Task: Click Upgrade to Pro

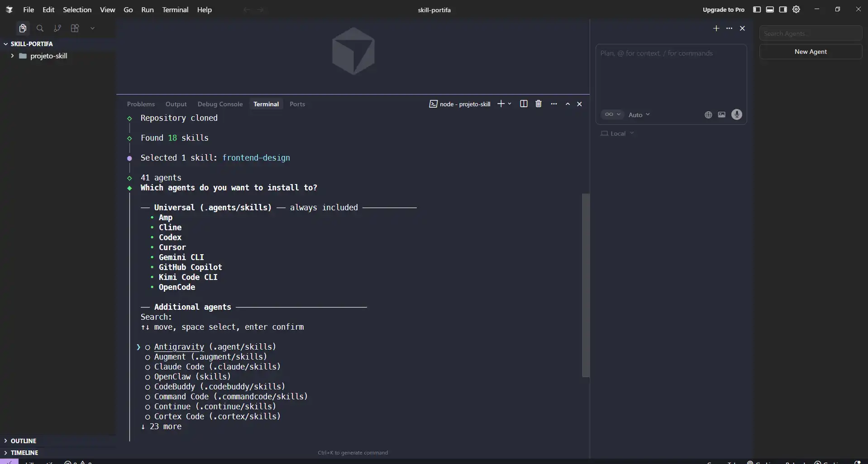Action: [723, 9]
